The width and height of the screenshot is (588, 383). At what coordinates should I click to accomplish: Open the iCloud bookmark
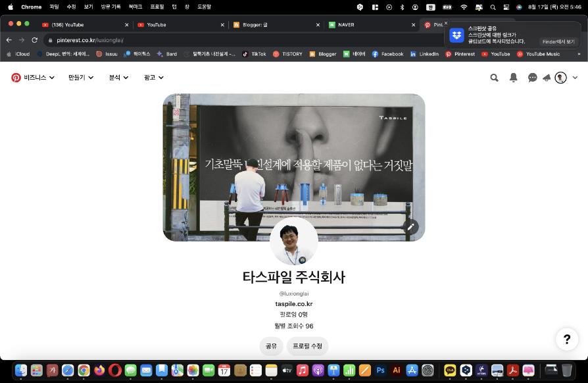click(18, 54)
